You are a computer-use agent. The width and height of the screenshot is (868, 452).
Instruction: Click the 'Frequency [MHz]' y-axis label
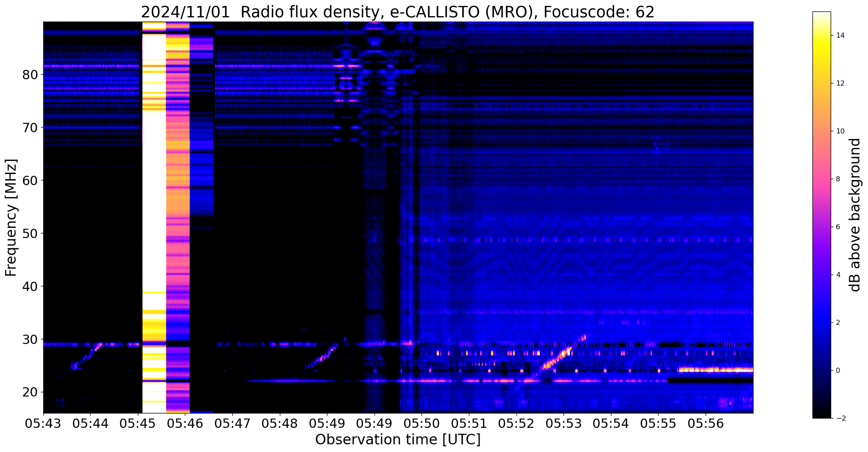11,218
